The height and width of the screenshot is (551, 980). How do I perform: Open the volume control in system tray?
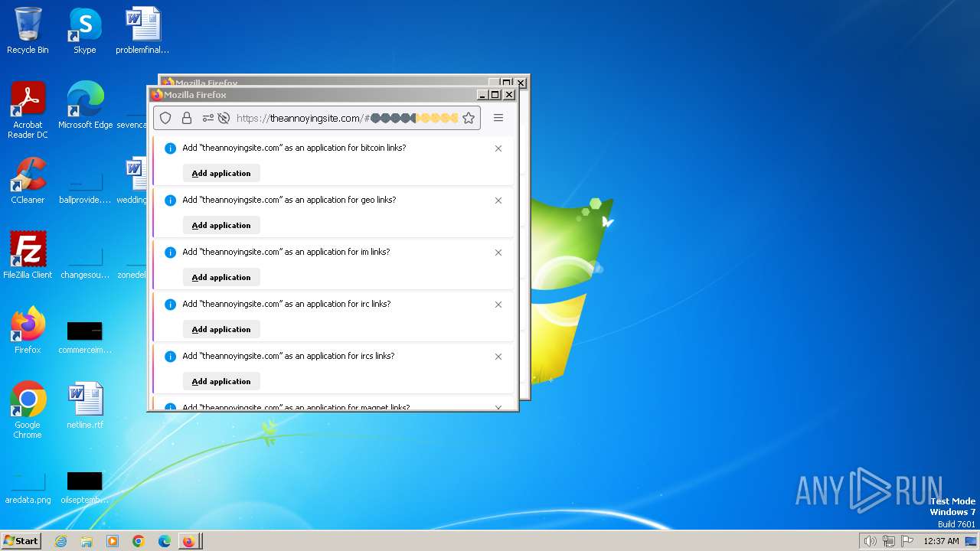(870, 541)
